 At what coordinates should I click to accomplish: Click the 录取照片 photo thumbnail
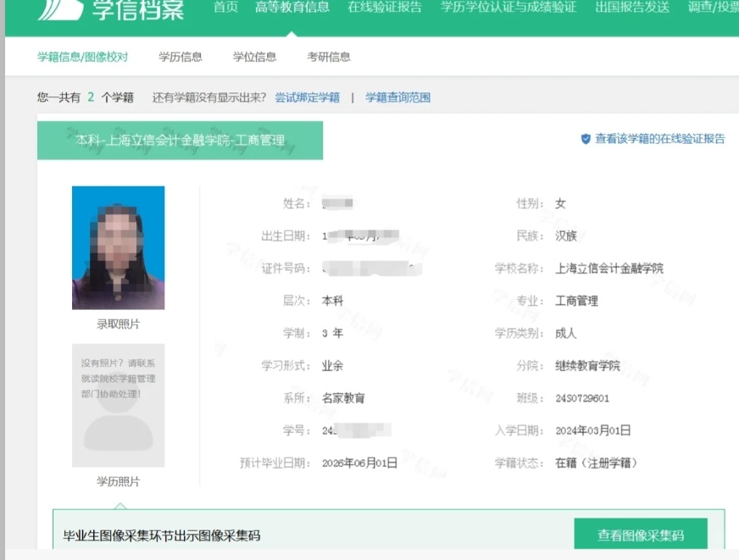[119, 247]
